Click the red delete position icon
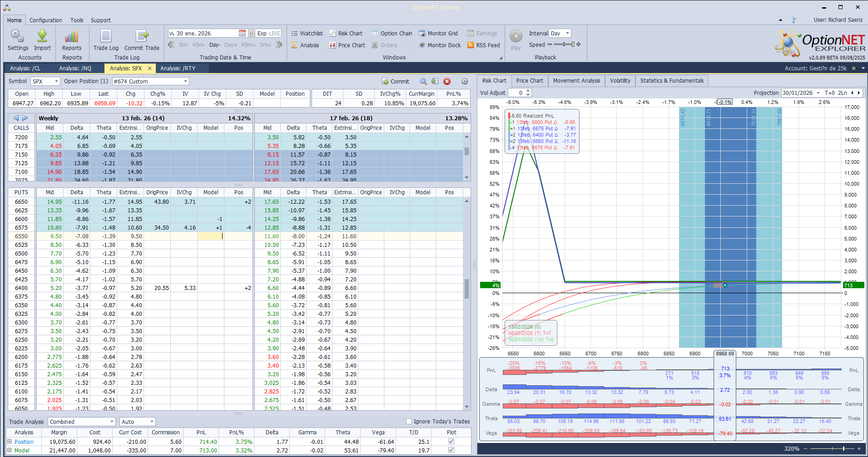Screen dimensions: 868x457 point(447,82)
